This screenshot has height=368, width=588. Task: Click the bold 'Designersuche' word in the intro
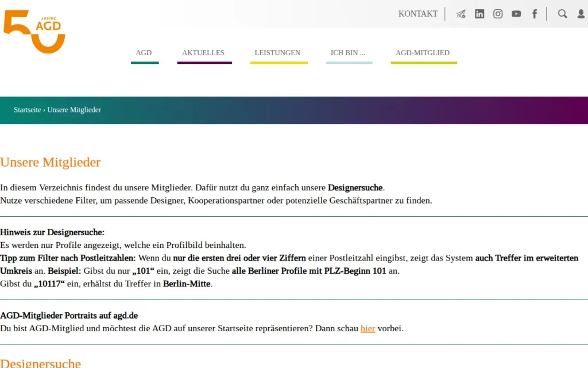point(355,187)
